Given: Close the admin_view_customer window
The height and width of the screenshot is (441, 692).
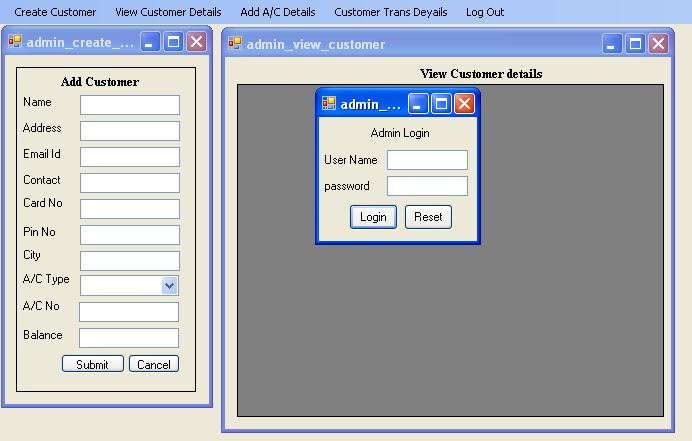Looking at the screenshot, I should (658, 43).
